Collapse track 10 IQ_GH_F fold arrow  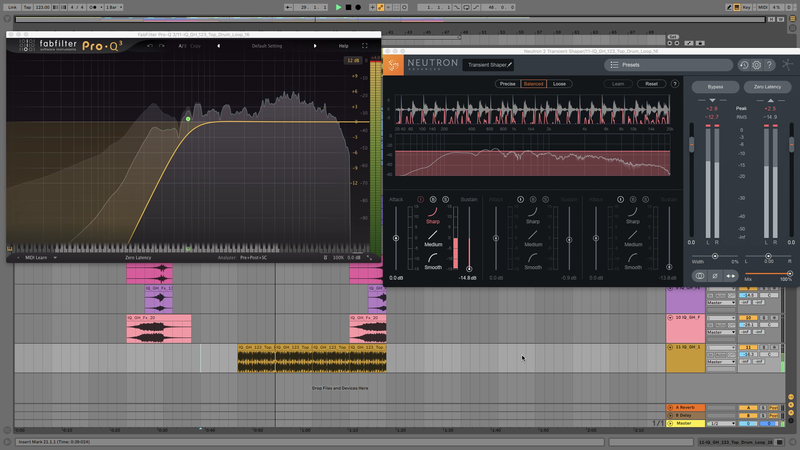click(x=670, y=318)
